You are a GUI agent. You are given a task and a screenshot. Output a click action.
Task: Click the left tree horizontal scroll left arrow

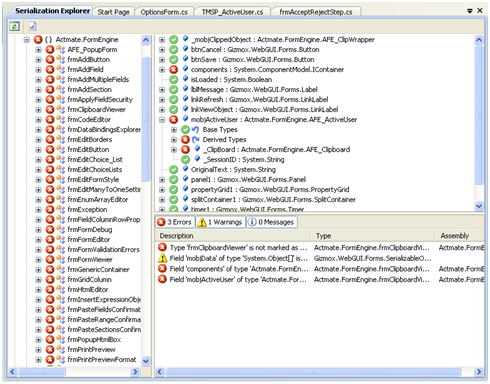coord(12,372)
